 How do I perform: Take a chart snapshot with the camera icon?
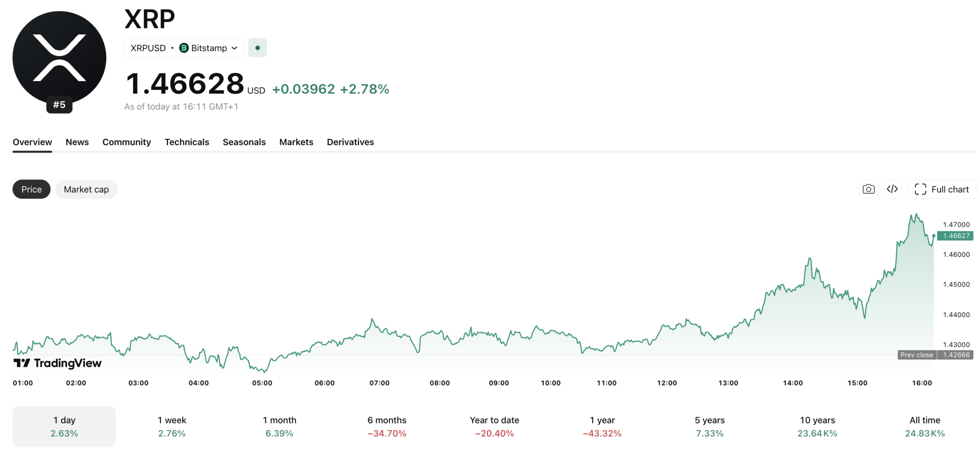pos(868,189)
